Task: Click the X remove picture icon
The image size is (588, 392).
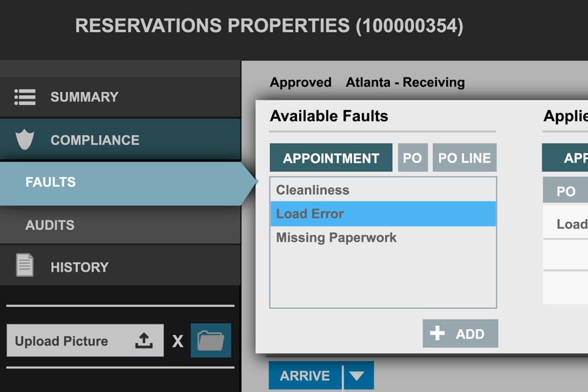Action: [178, 341]
